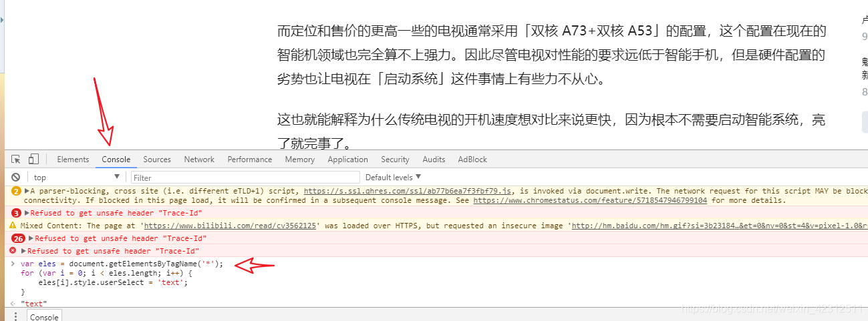Clear the console with the ban icon
868x321 pixels.
[x=15, y=178]
